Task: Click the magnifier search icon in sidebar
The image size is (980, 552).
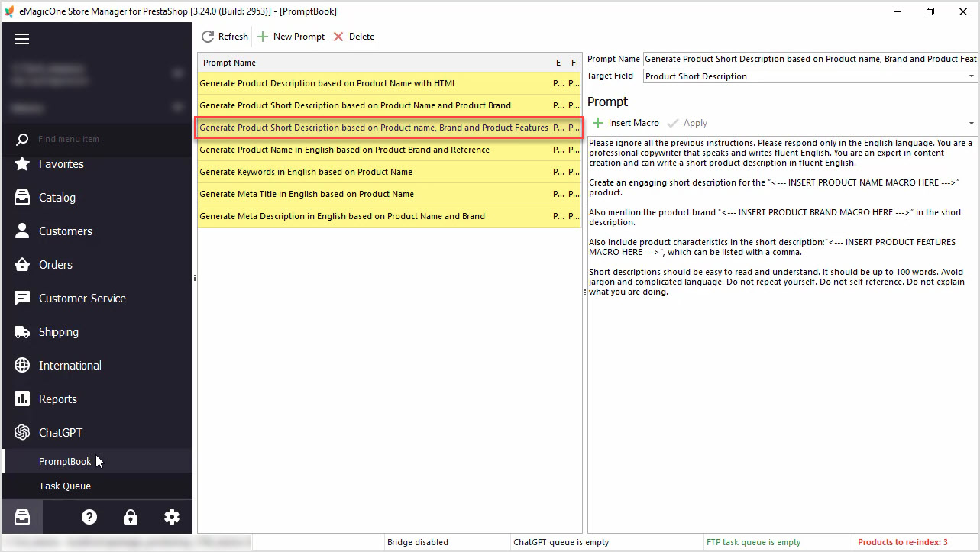Action: click(23, 139)
